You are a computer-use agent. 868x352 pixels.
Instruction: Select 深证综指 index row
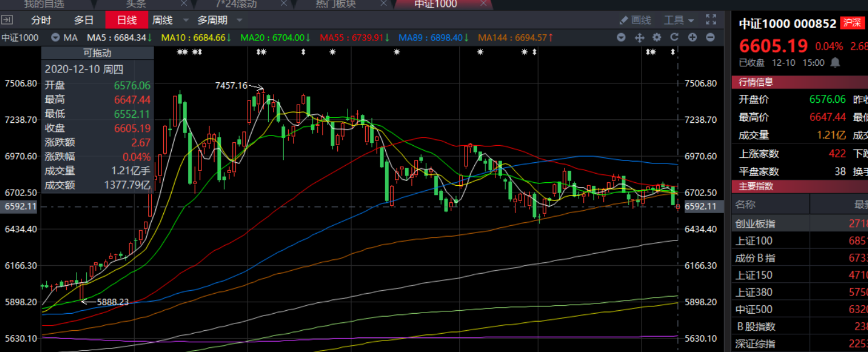click(x=800, y=343)
